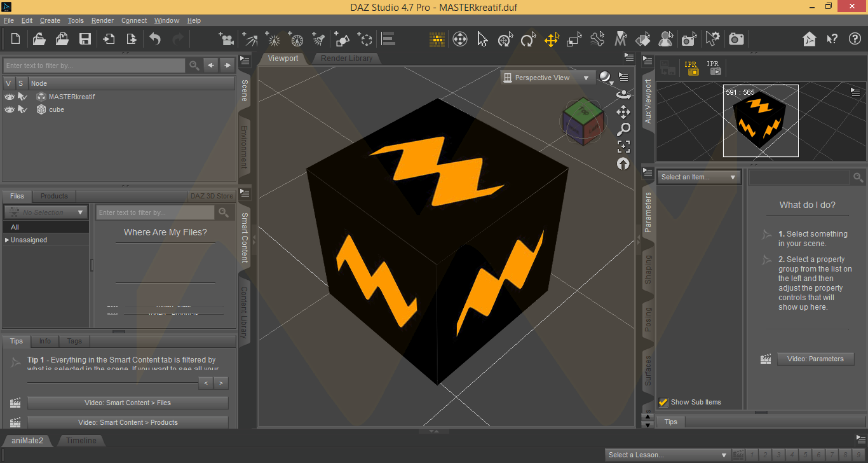The height and width of the screenshot is (463, 868).
Task: Open the Select a Lesson dropdown
Action: pos(667,455)
